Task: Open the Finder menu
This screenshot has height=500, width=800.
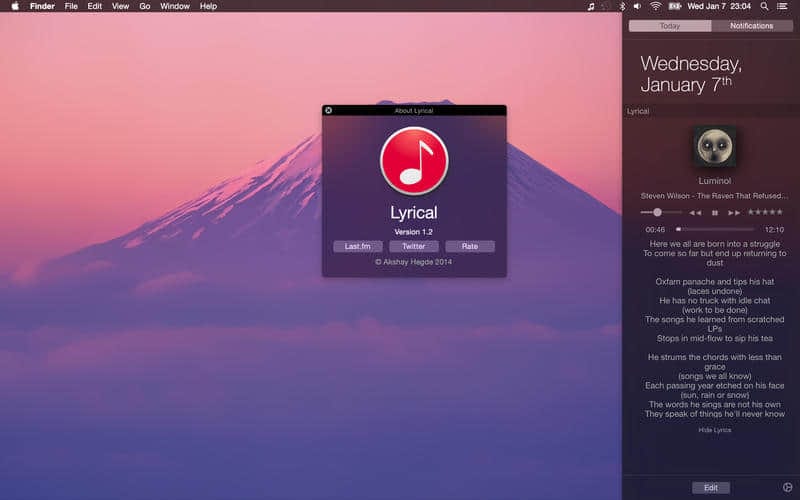Action: pos(42,6)
